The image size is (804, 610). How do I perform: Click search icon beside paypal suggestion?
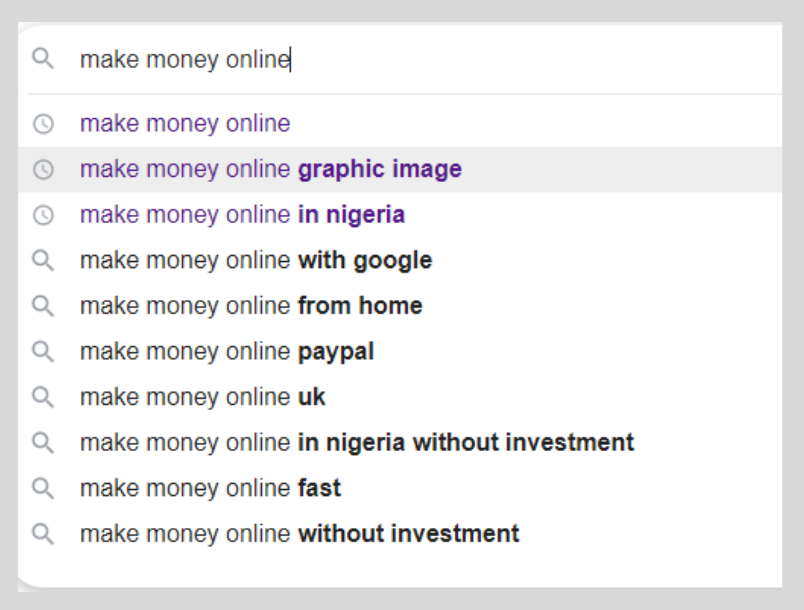(x=43, y=352)
